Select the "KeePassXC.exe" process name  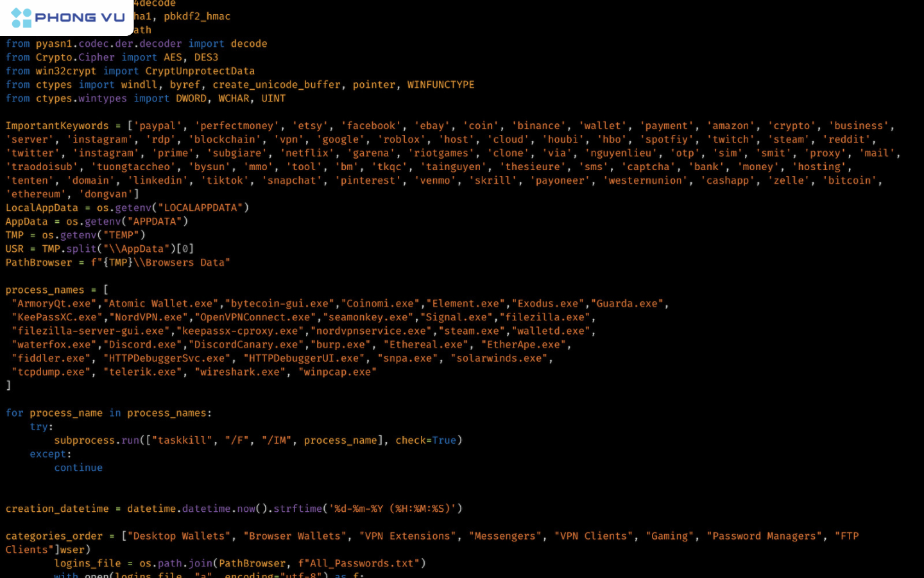(x=58, y=317)
